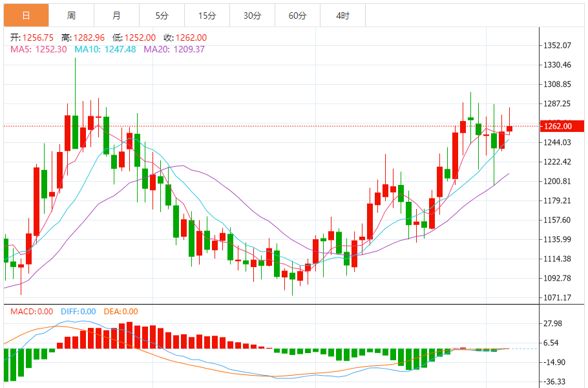Click the DIFF:0.00 label

coord(78,312)
